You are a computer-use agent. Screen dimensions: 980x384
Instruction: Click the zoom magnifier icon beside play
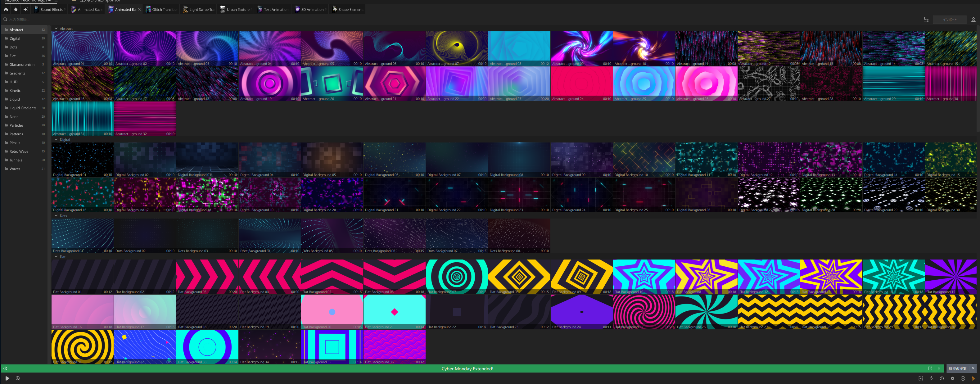click(x=18, y=378)
